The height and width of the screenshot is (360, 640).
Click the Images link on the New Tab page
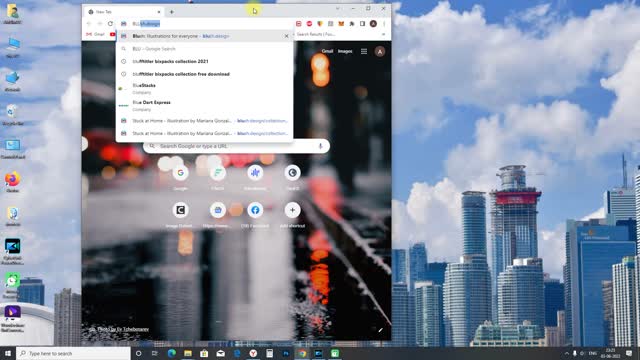pyautogui.click(x=345, y=51)
